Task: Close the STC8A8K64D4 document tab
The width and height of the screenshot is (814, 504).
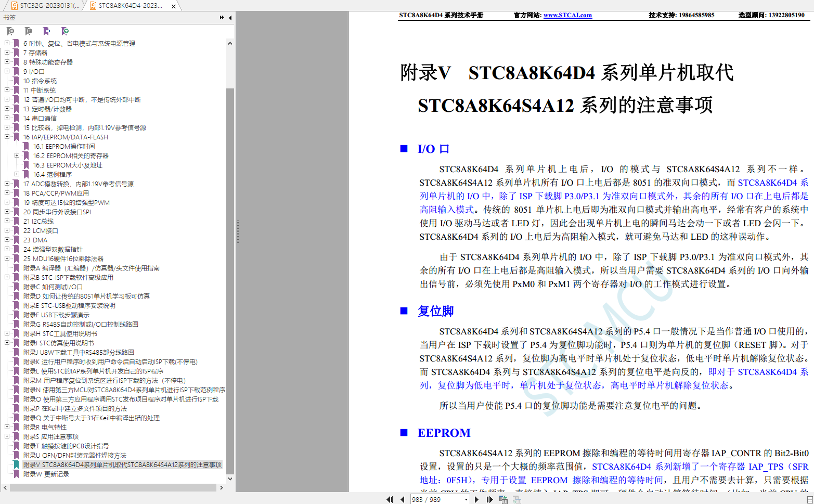Action: (174, 6)
